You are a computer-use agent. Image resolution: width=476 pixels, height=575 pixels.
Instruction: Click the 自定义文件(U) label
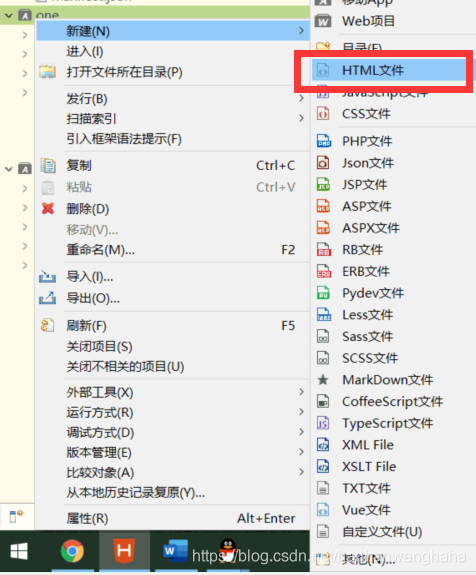coord(382,531)
